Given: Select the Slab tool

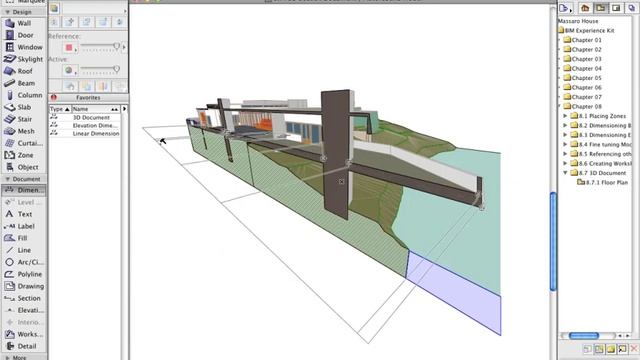Looking at the screenshot, I should click(x=24, y=107).
